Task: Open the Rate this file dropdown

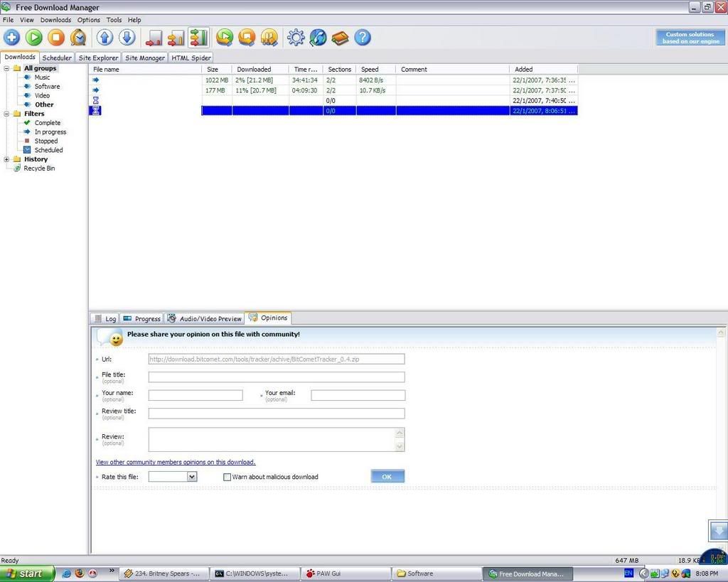Action: tap(192, 477)
